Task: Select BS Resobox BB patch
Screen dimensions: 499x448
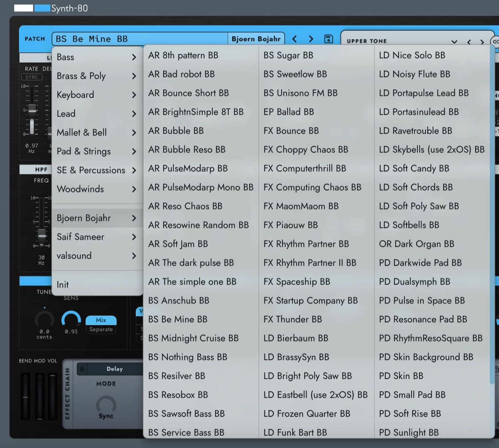Action: tap(201, 395)
